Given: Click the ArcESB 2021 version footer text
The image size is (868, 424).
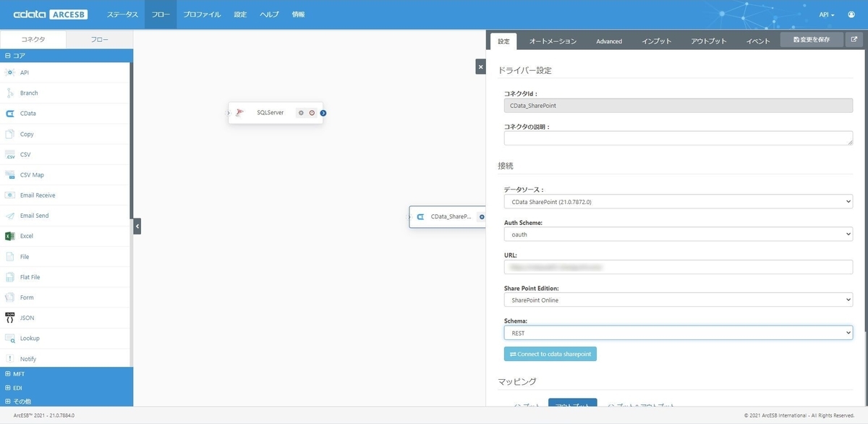Looking at the screenshot, I should click(x=44, y=416).
